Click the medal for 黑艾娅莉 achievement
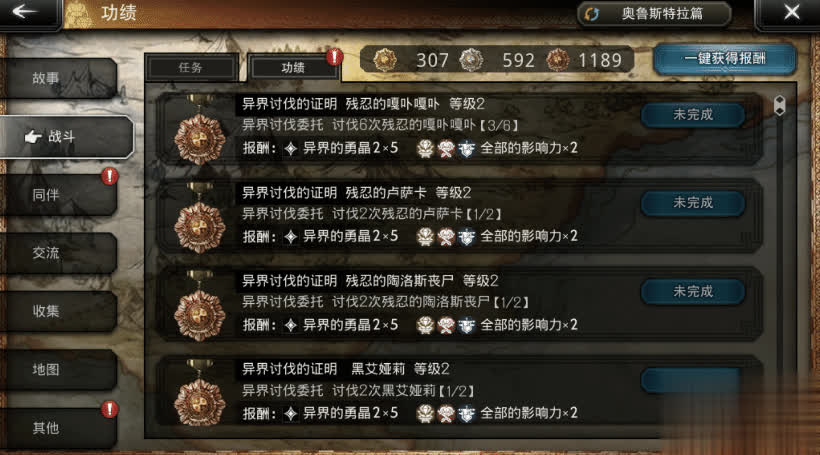The image size is (820, 455). 199,396
